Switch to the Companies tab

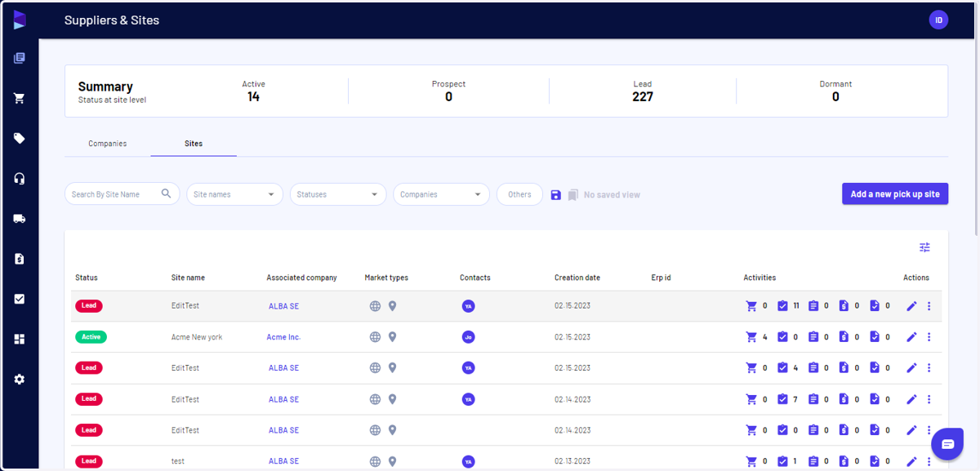108,144
